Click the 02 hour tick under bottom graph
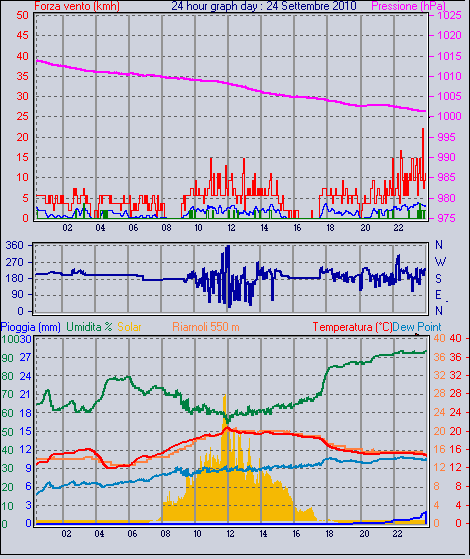This screenshot has height=559, width=470. click(x=66, y=534)
